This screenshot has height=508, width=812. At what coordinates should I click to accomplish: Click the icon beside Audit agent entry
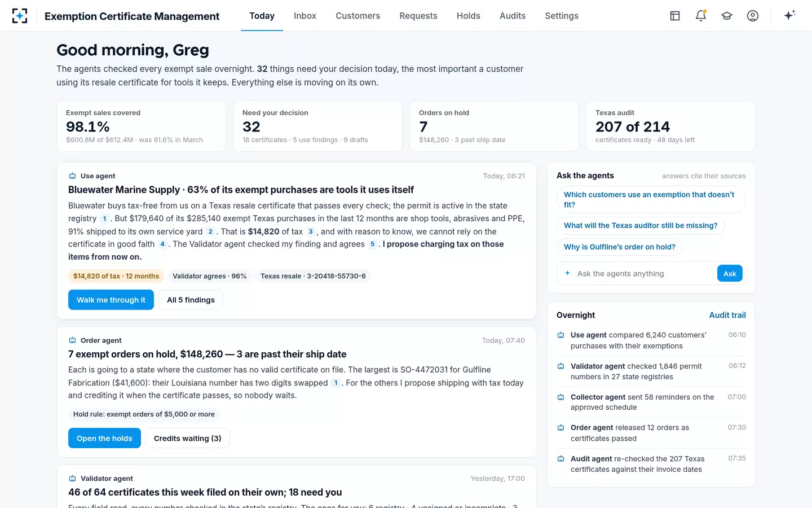(x=561, y=459)
